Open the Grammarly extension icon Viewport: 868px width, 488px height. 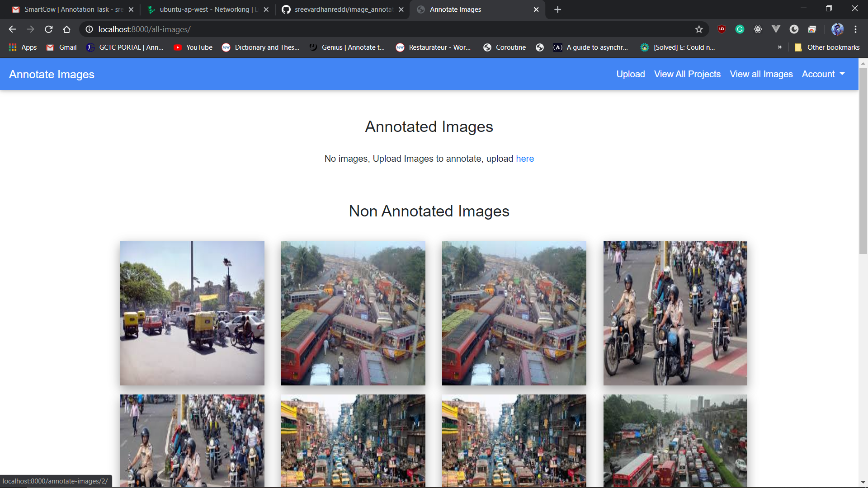[x=740, y=29]
